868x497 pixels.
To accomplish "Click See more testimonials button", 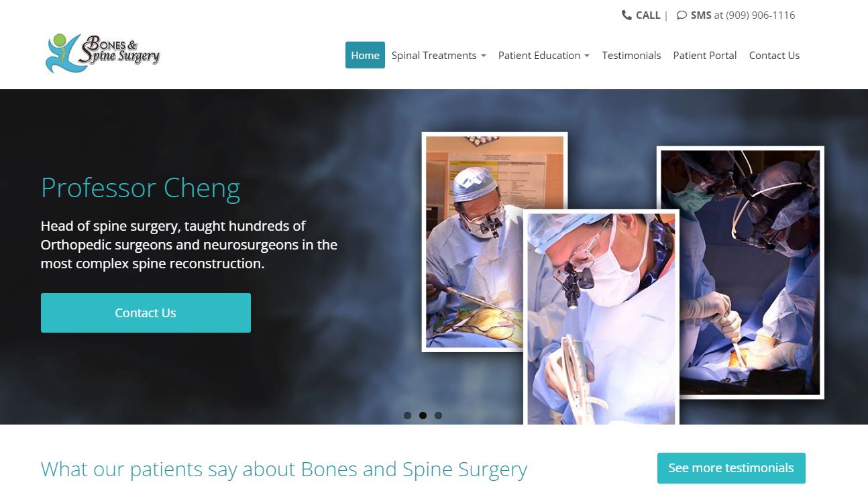I will [731, 468].
